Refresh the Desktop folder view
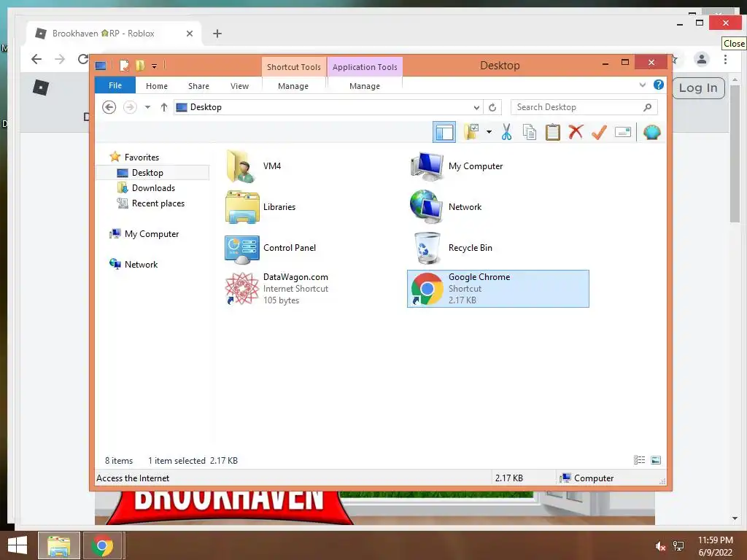 [492, 107]
